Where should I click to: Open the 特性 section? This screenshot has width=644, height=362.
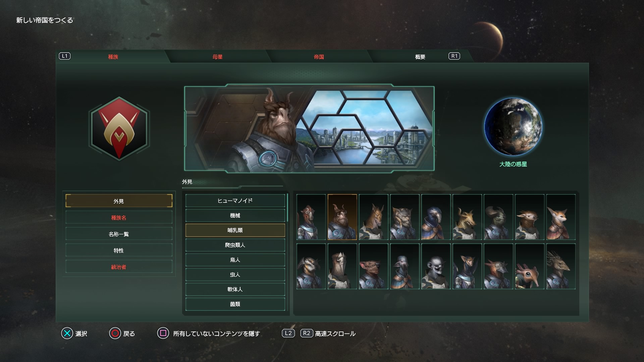[119, 250]
